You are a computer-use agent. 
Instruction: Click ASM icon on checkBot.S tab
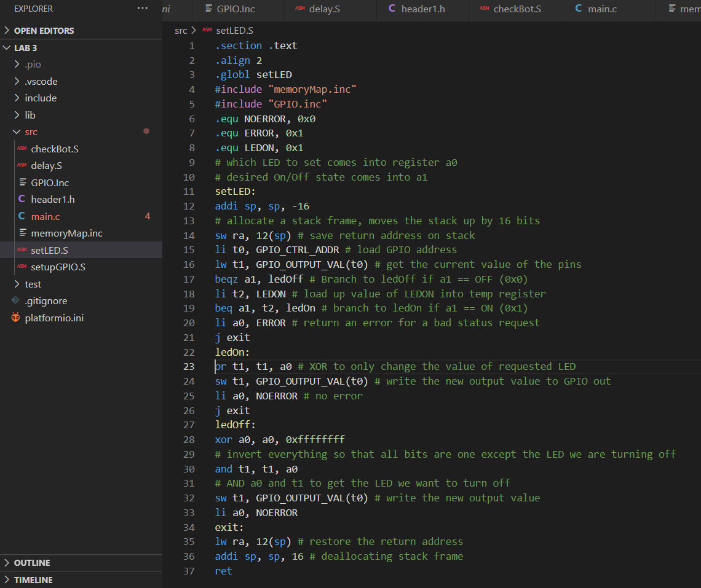[x=485, y=9]
